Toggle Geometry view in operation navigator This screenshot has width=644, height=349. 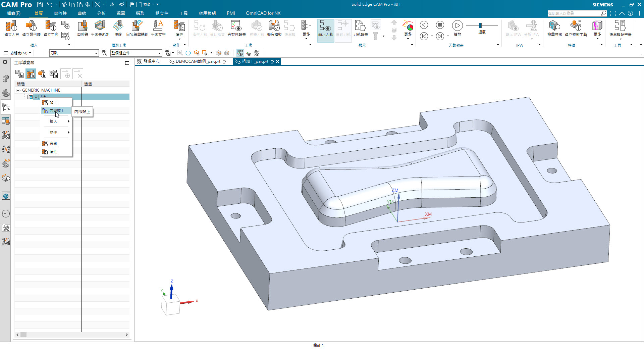(42, 74)
